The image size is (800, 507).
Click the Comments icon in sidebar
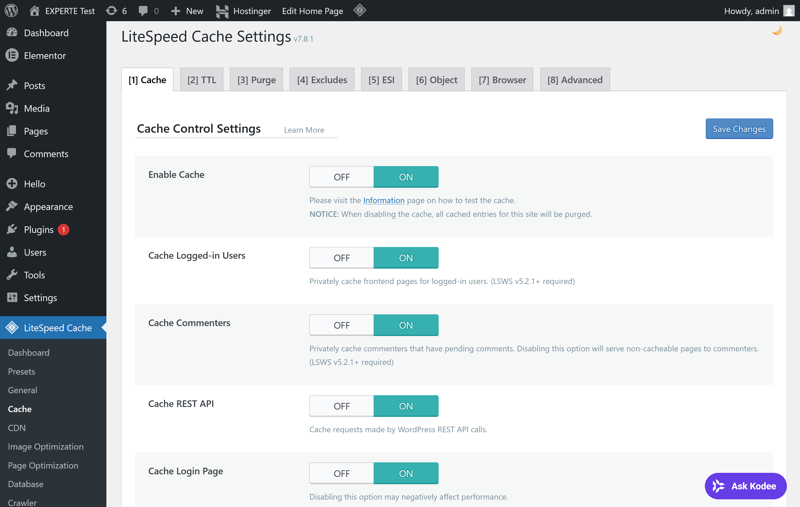coord(12,153)
